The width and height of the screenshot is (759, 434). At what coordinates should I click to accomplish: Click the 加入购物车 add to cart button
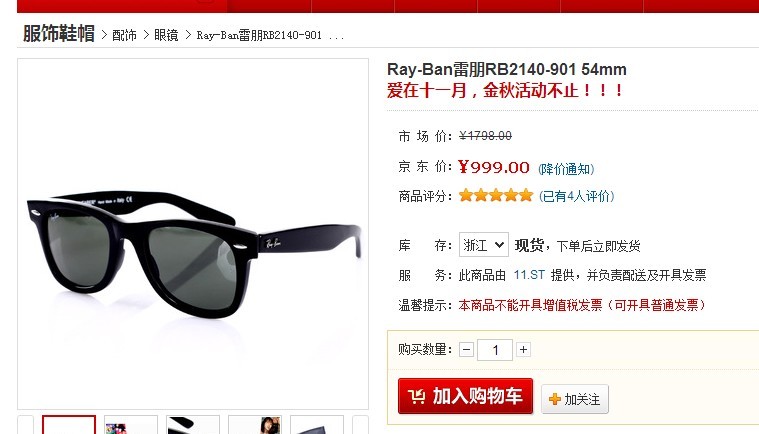tap(465, 396)
